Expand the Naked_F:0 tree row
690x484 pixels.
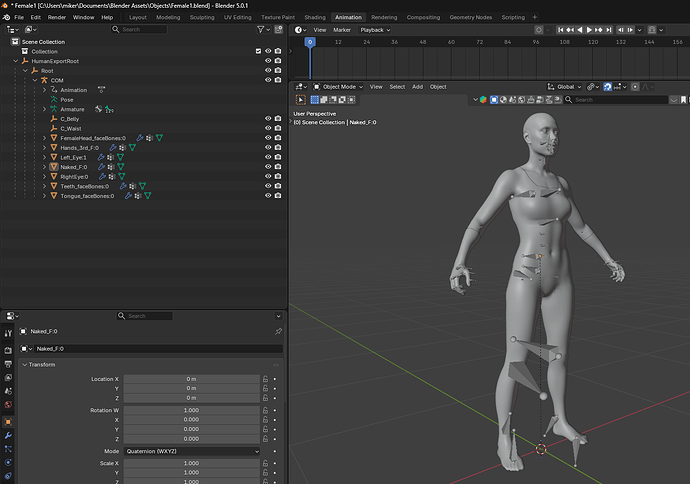(x=44, y=167)
